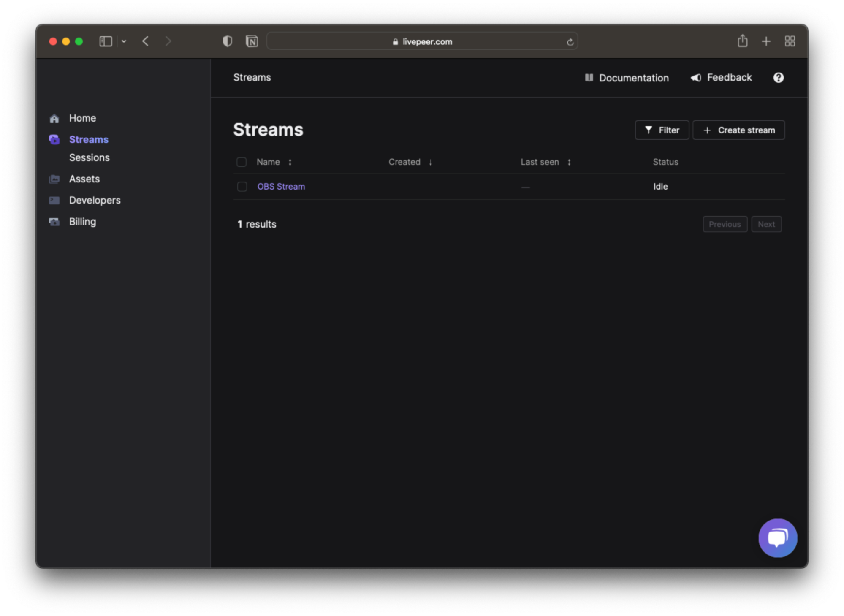This screenshot has width=844, height=616.
Task: Check the OBS Stream row checkbox
Action: pyautogui.click(x=242, y=187)
